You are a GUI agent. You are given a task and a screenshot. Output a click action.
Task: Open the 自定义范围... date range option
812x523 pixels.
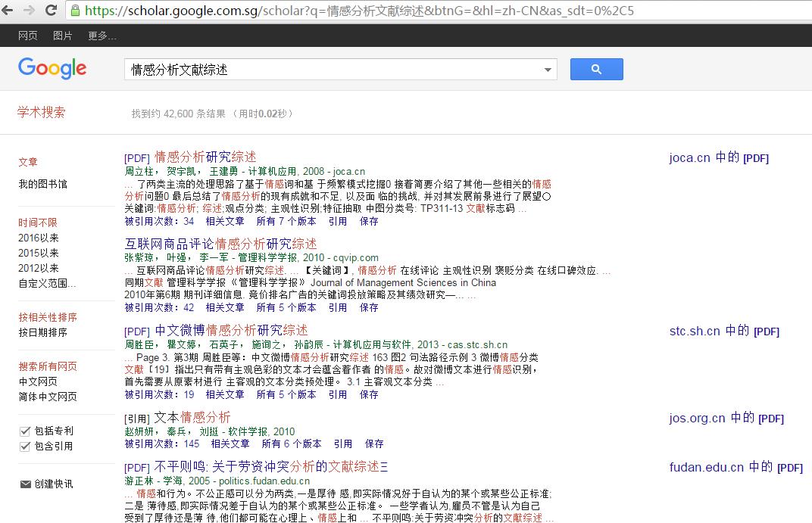[47, 284]
